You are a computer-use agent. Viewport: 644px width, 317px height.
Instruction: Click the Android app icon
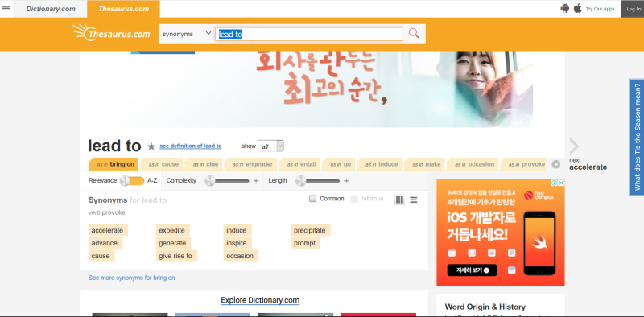click(565, 8)
